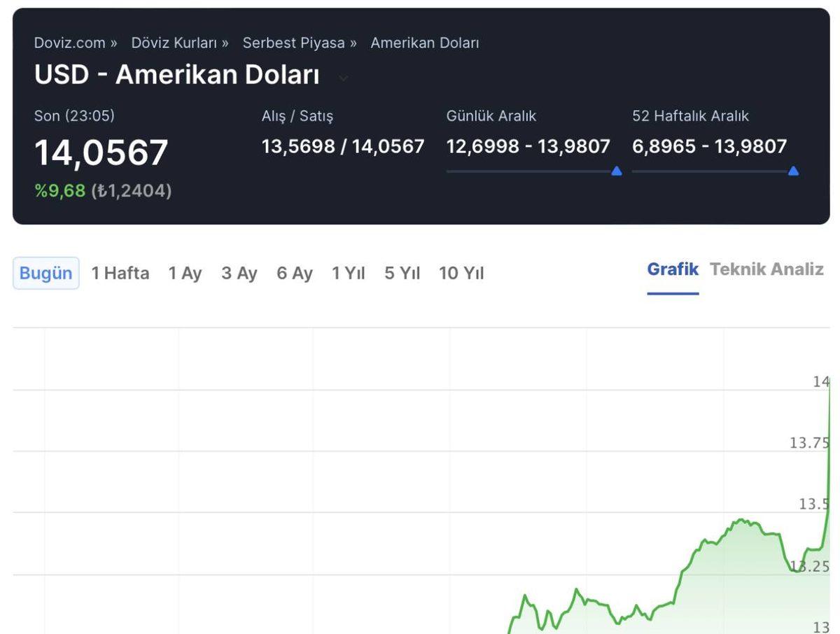840x634 pixels.
Task: Select the 3 Ay period
Action: 239,274
